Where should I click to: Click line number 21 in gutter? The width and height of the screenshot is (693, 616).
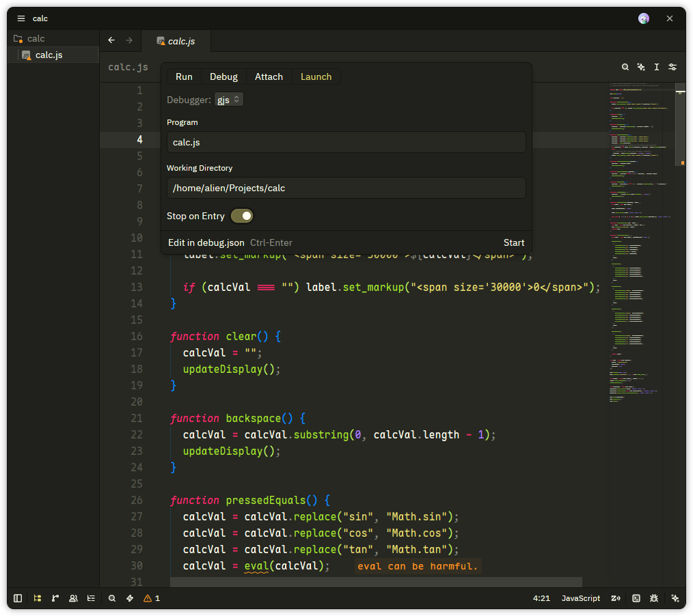(137, 418)
